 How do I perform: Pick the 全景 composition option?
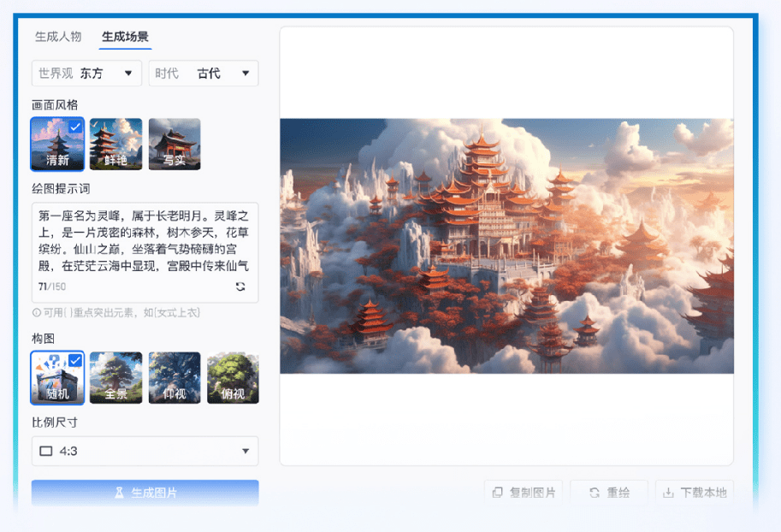[115, 377]
